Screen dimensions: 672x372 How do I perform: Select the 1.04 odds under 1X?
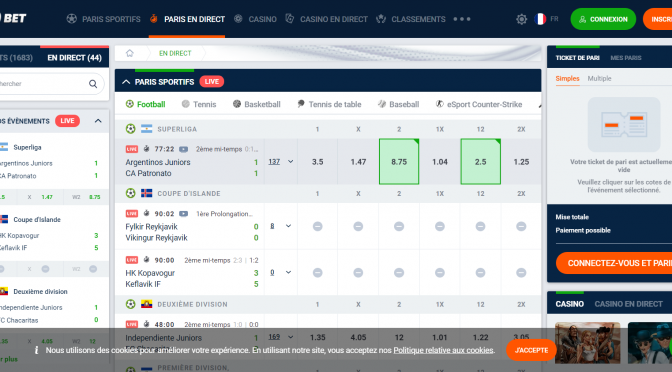pyautogui.click(x=440, y=162)
